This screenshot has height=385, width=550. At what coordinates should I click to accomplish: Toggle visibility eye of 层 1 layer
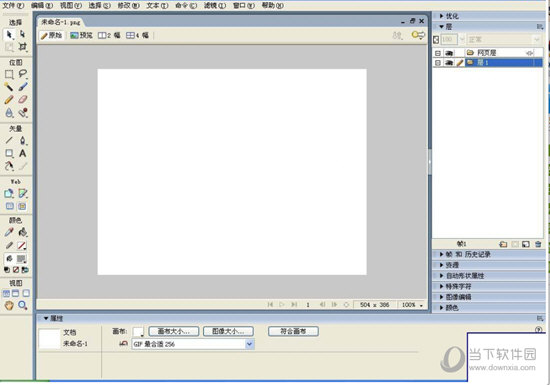pos(449,63)
